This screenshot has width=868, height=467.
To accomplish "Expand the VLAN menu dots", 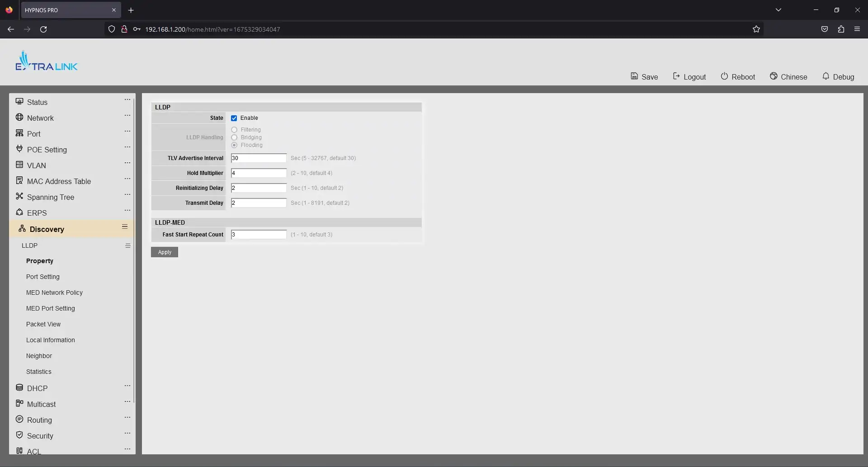I will [x=127, y=163].
